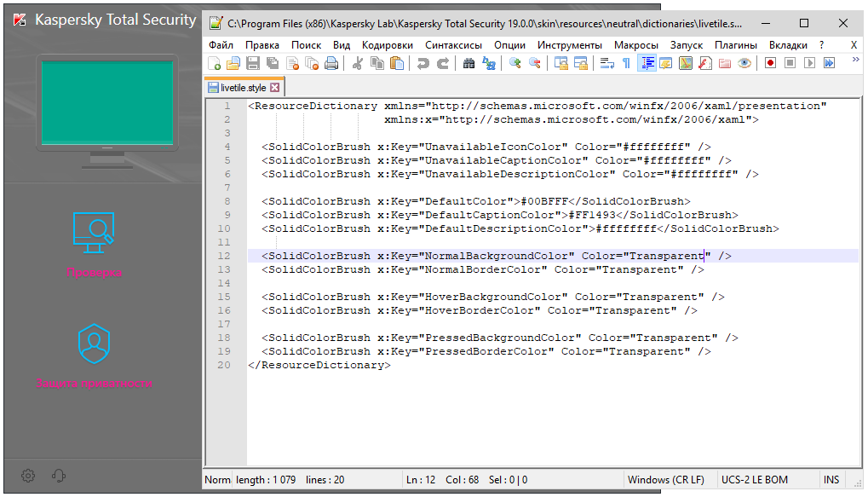Run the macro multiple times
Screen dimensions: 868x497
pos(829,63)
